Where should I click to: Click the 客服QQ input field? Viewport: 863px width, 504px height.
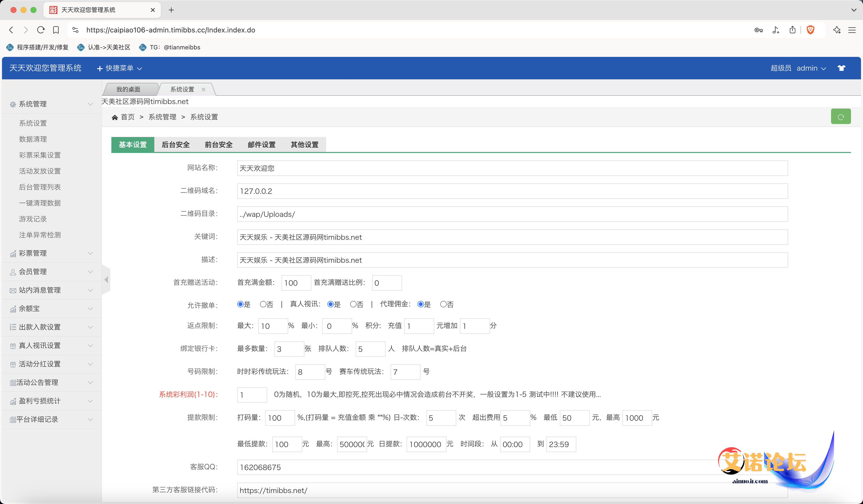[x=512, y=467]
